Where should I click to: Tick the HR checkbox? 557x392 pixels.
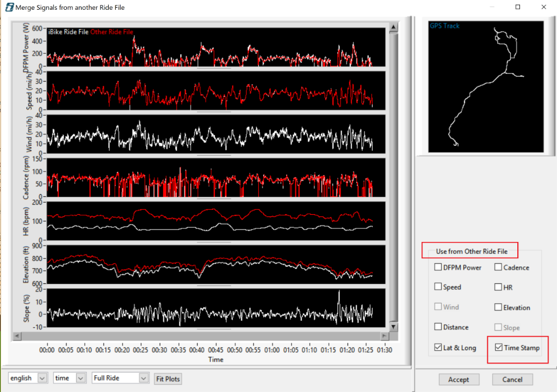(x=498, y=287)
